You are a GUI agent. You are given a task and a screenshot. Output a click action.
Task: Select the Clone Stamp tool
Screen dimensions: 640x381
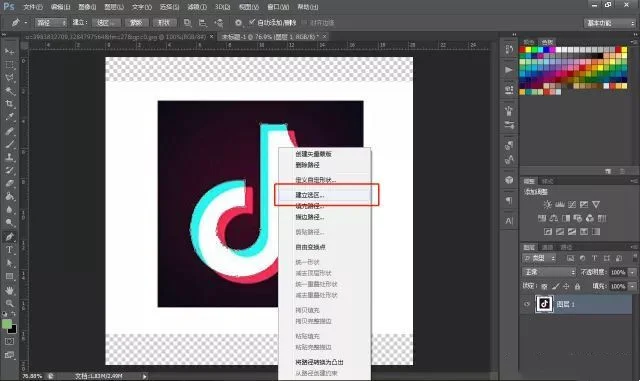[x=9, y=157]
